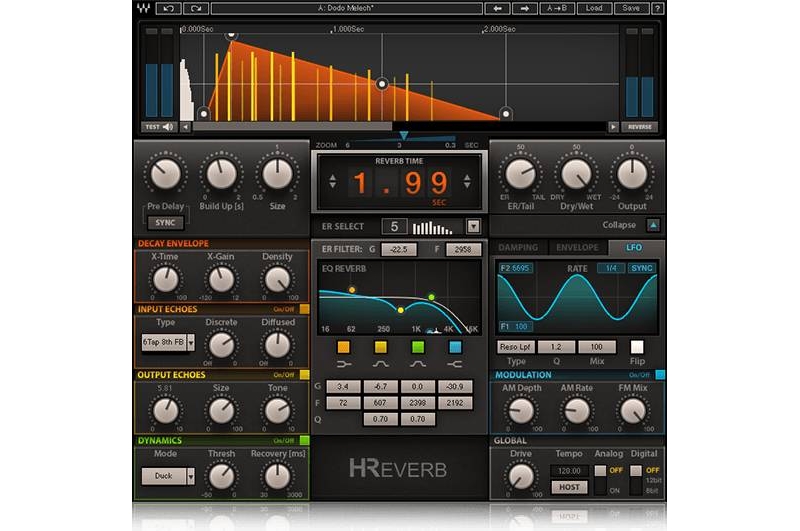Click the envelope midpoint handle on the decay

tap(382, 84)
